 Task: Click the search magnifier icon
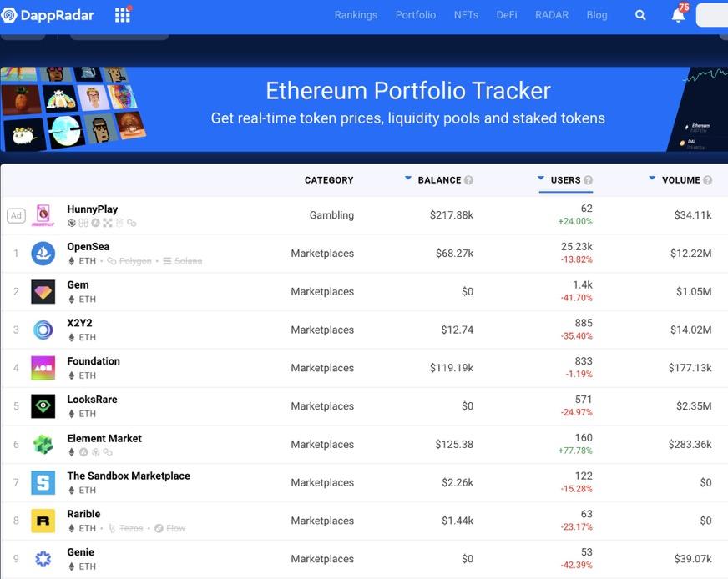(640, 15)
